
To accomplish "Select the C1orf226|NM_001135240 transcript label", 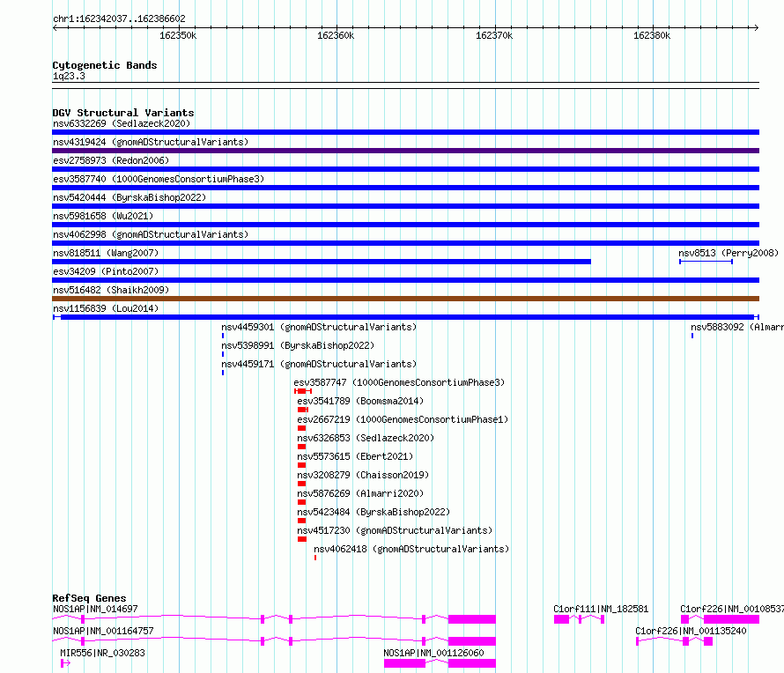I will pos(691,631).
